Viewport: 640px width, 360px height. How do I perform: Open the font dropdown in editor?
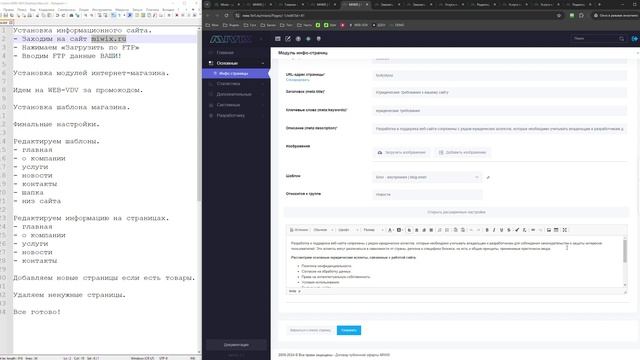click(348, 230)
